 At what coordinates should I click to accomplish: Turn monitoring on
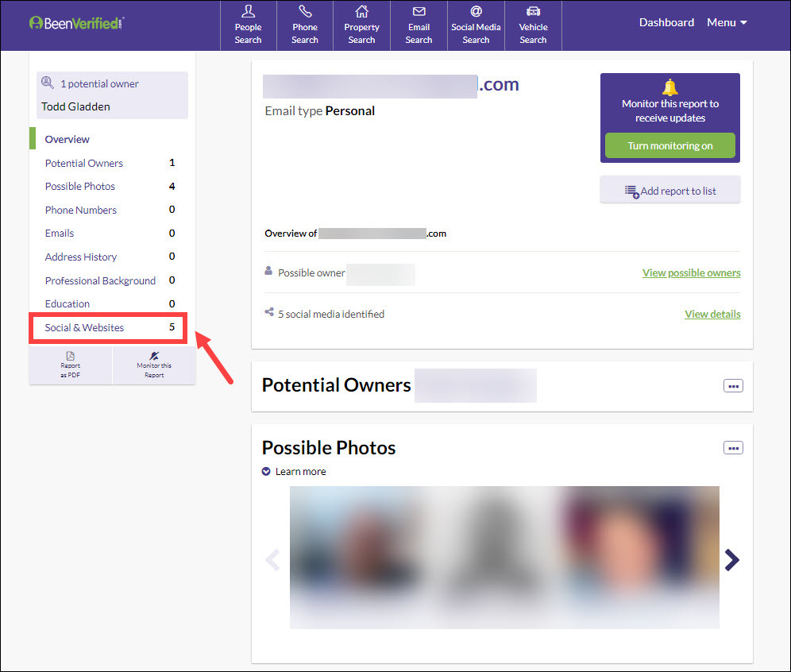(x=670, y=146)
